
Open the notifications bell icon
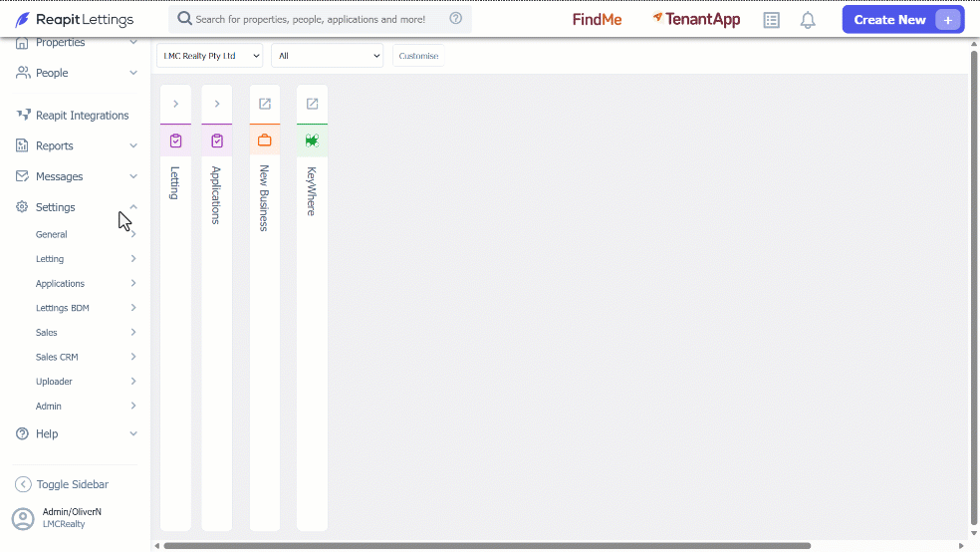(808, 20)
